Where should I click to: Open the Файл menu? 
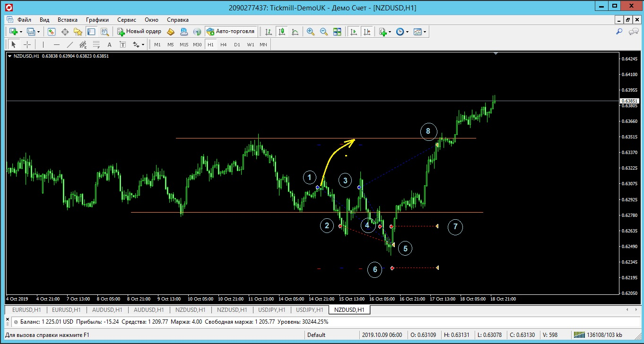[25, 20]
